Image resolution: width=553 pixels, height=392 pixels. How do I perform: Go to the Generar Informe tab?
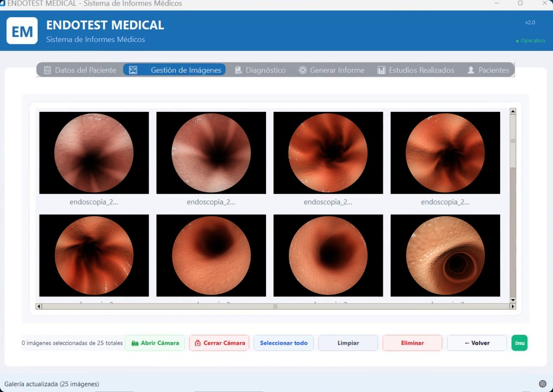[331, 70]
